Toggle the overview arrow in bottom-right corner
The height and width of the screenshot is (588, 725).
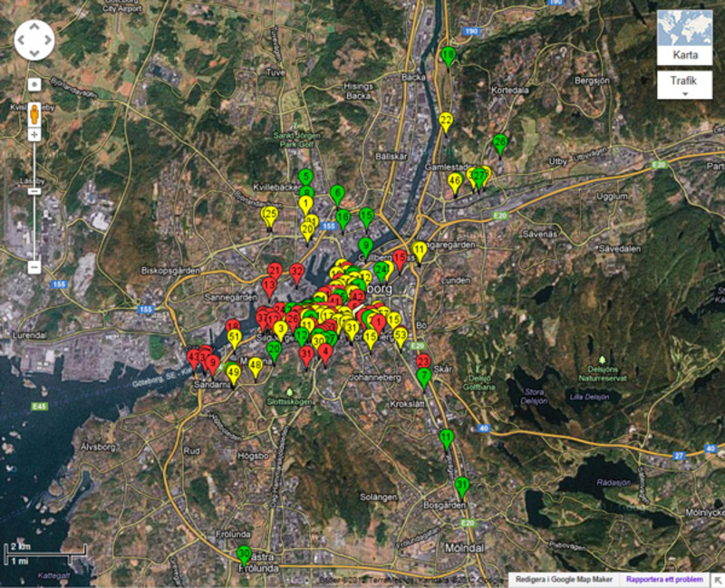click(x=718, y=580)
